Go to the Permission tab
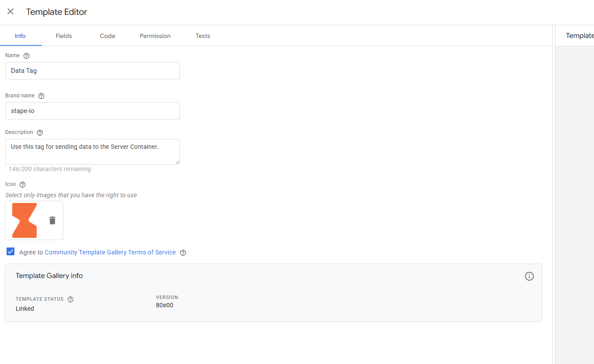Viewport: 594px width, 364px height. tap(155, 36)
